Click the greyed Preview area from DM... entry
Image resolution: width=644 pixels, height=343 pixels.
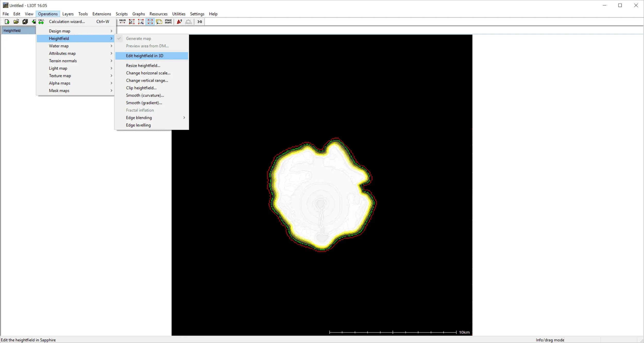click(x=152, y=46)
